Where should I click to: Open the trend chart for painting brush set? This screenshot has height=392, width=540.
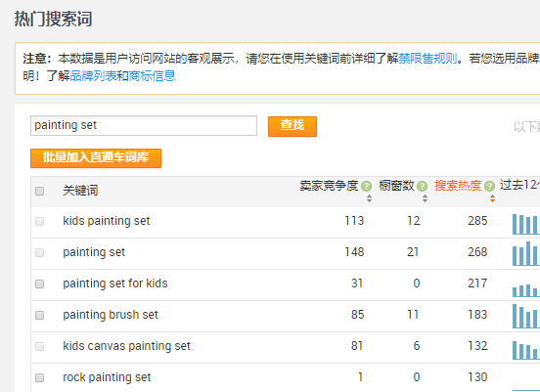point(526,316)
